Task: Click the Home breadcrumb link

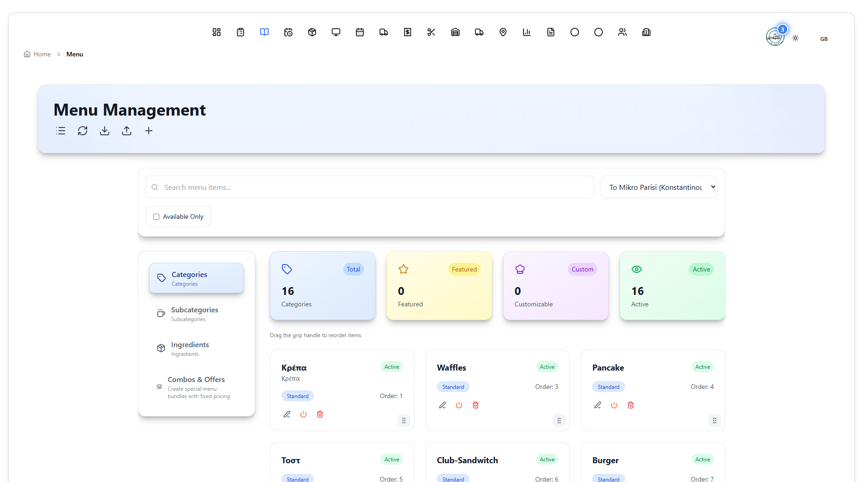Action: click(x=42, y=54)
